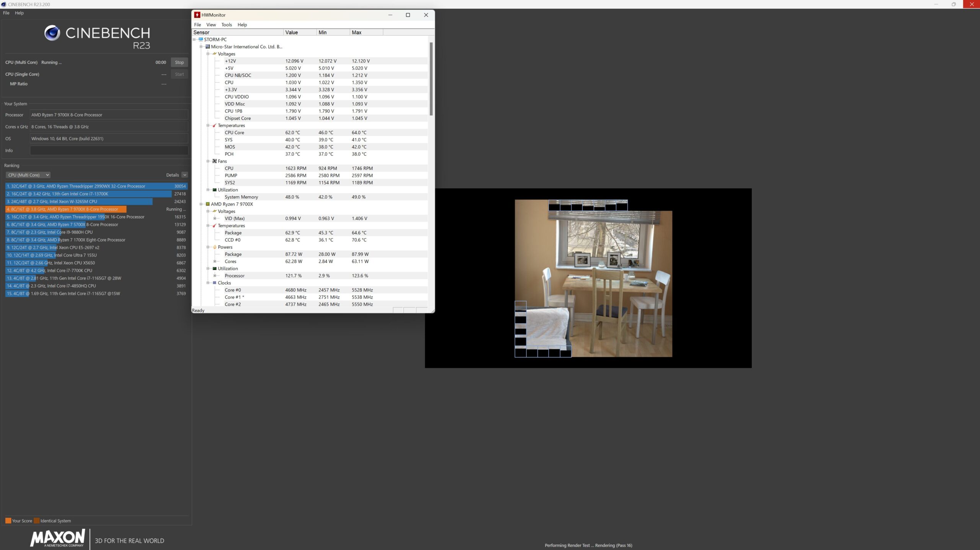Image resolution: width=980 pixels, height=550 pixels.
Task: Click the Info input field in Cinebench
Action: (109, 150)
